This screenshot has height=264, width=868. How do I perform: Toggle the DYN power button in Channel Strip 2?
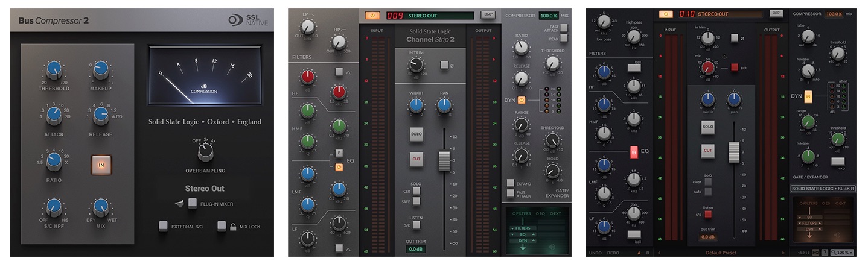tap(521, 100)
